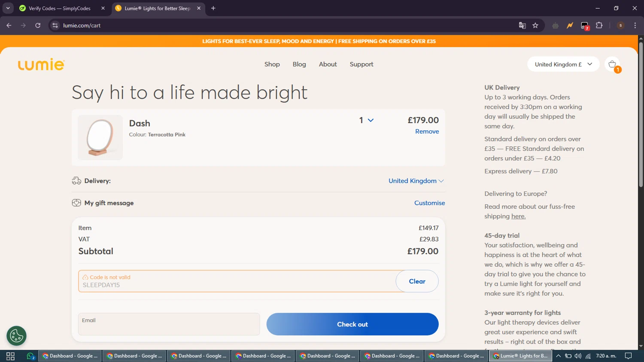Click the Google Translate icon in address bar
The image size is (644, 362).
pyautogui.click(x=522, y=25)
